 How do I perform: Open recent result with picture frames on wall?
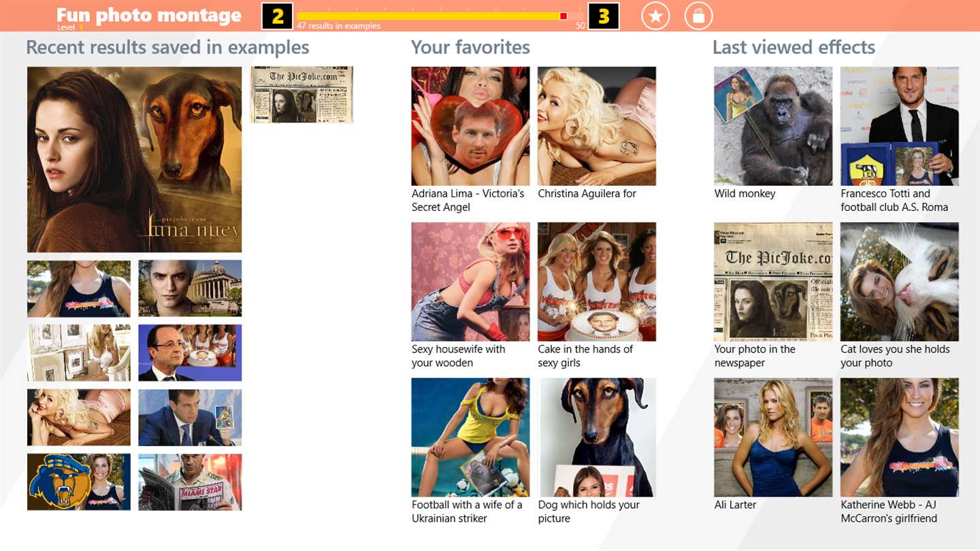[79, 352]
